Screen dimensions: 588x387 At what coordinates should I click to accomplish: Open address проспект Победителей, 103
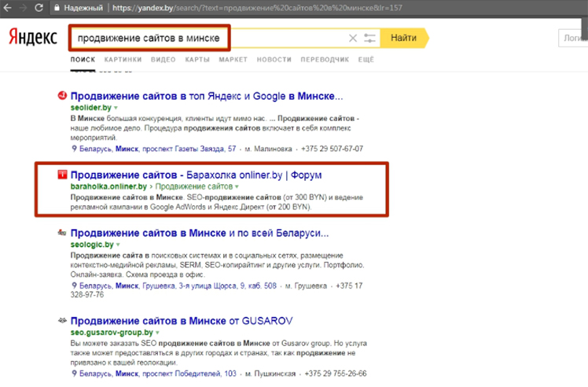click(158, 374)
